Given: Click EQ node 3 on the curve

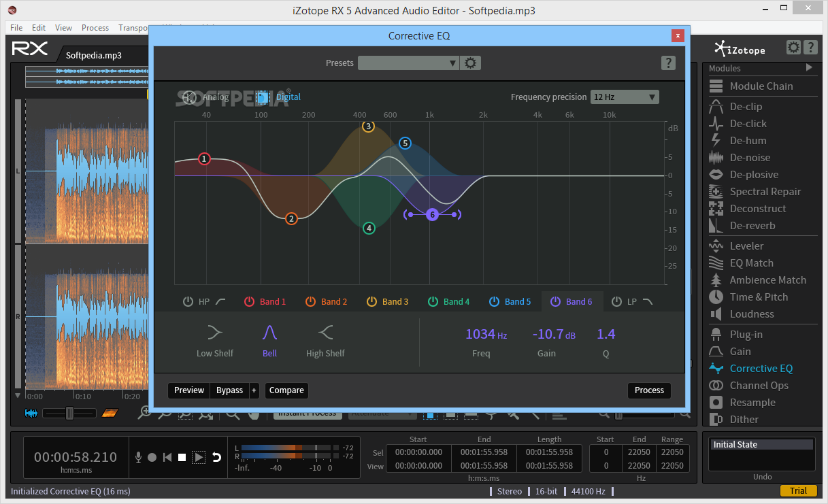Looking at the screenshot, I should (x=368, y=127).
